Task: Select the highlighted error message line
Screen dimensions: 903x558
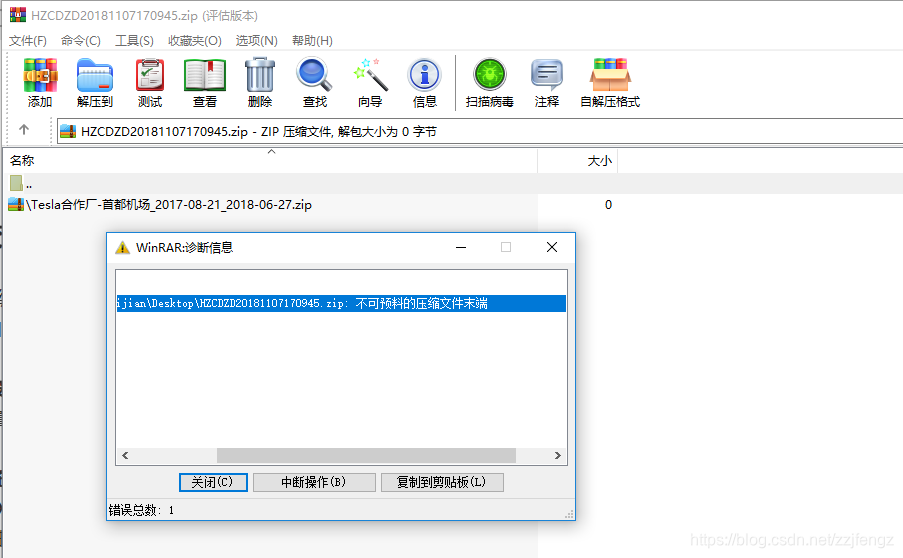Action: 341,303
